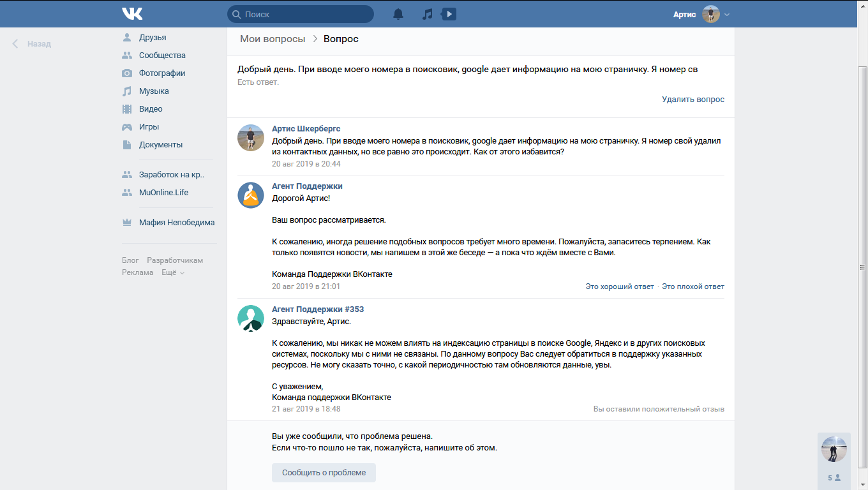Click the Агент Поддержки #353 avatar

[x=251, y=318]
